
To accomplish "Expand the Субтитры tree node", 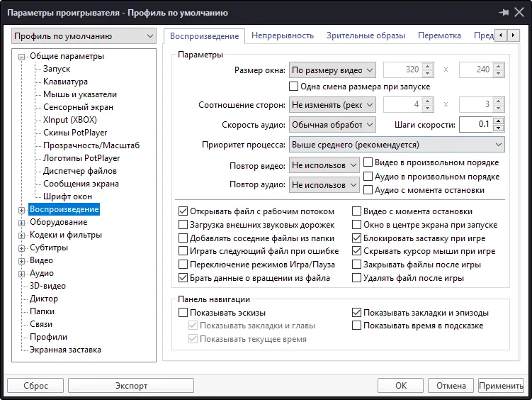I will coord(22,248).
